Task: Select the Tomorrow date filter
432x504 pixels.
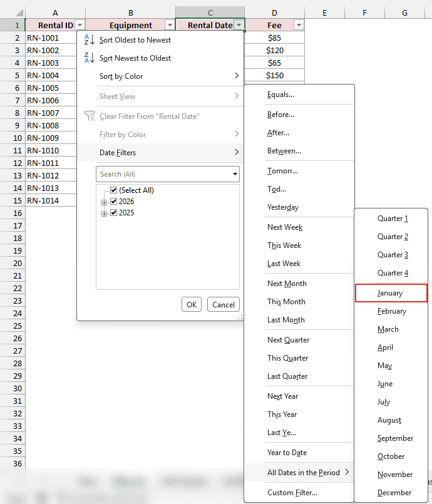Action: [x=299, y=171]
